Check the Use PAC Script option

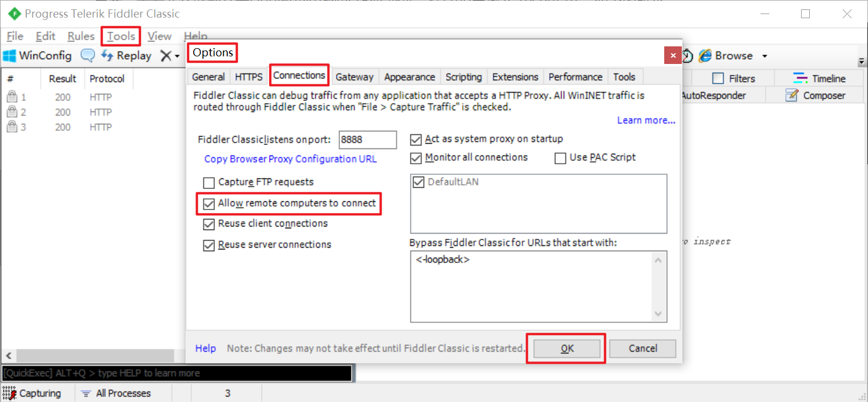(560, 158)
